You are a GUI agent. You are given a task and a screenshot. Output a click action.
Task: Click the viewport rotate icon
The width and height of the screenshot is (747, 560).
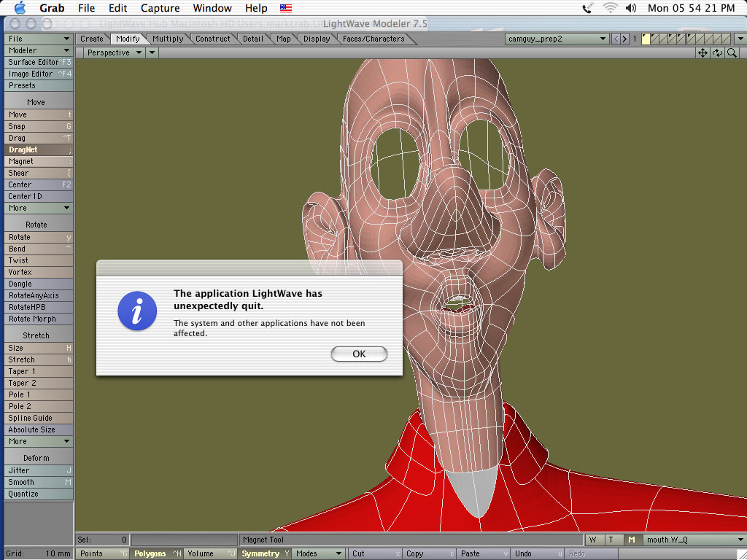point(717,52)
